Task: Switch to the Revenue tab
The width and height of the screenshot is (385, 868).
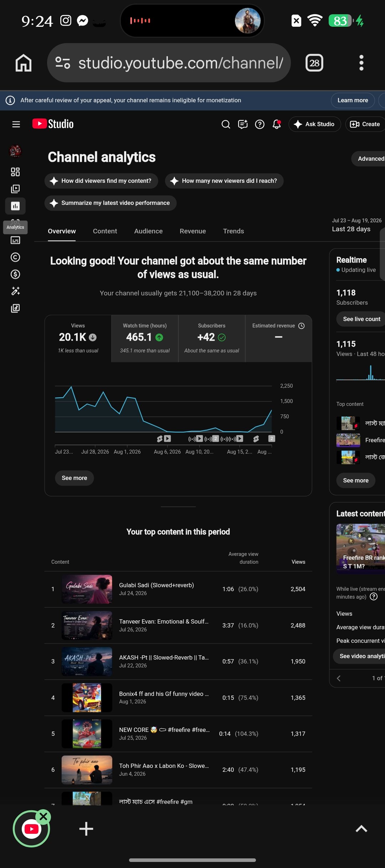Action: [193, 231]
